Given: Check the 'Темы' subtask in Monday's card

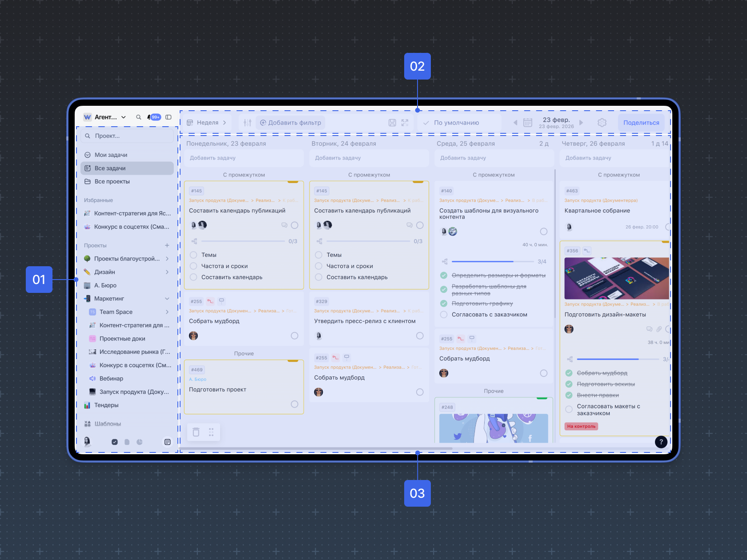Looking at the screenshot, I should click(x=193, y=255).
